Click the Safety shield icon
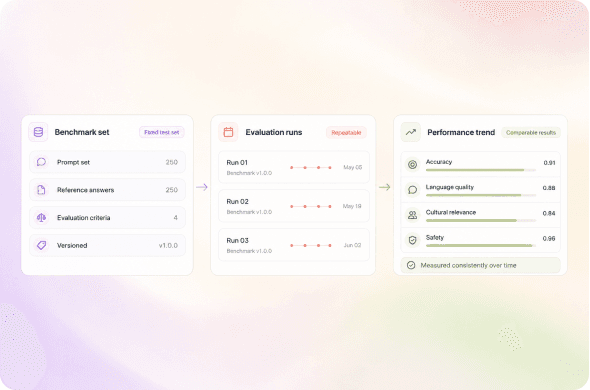This screenshot has width=590, height=390. click(x=413, y=240)
